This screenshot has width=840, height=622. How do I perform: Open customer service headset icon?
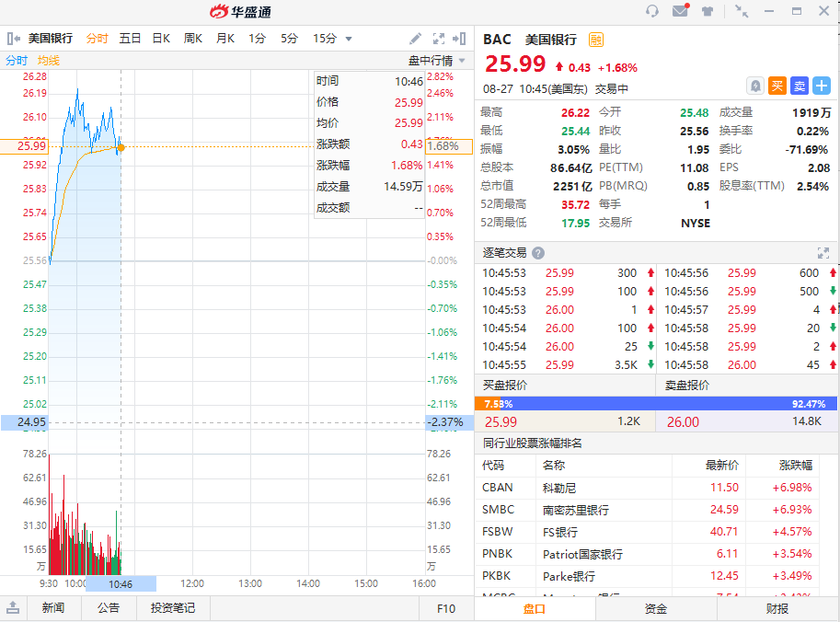click(x=652, y=11)
